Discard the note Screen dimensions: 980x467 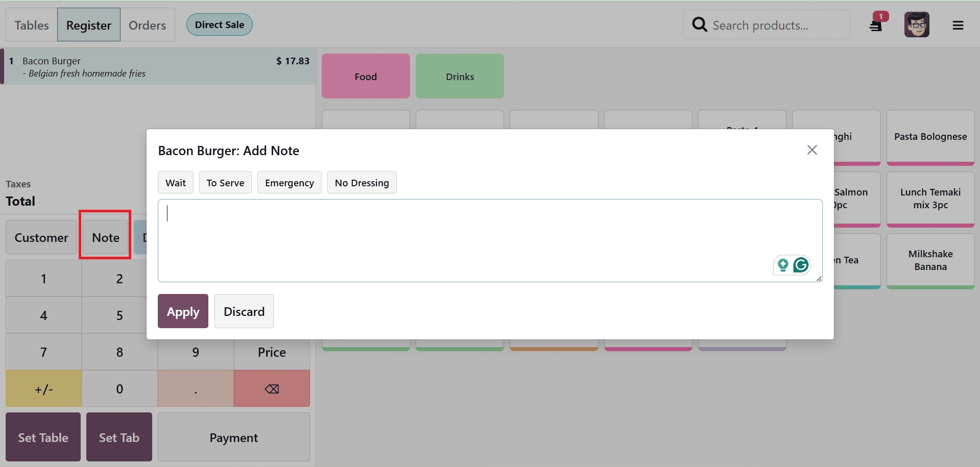[244, 311]
